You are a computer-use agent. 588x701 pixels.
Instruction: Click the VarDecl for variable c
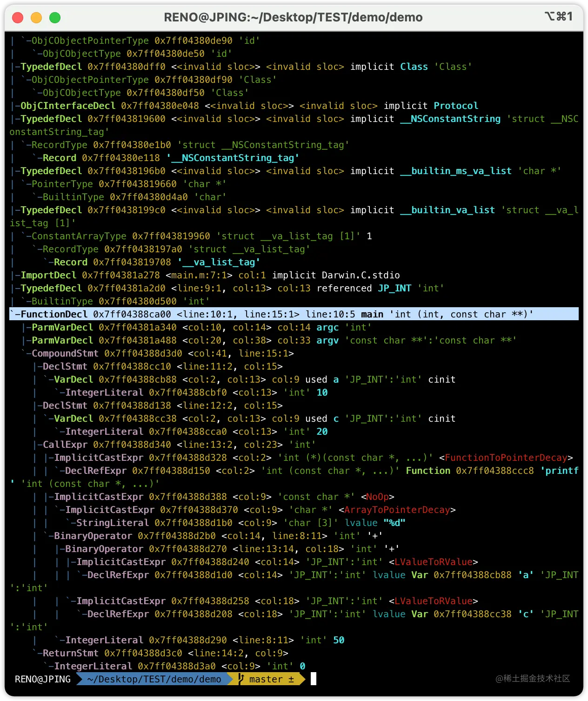249,418
